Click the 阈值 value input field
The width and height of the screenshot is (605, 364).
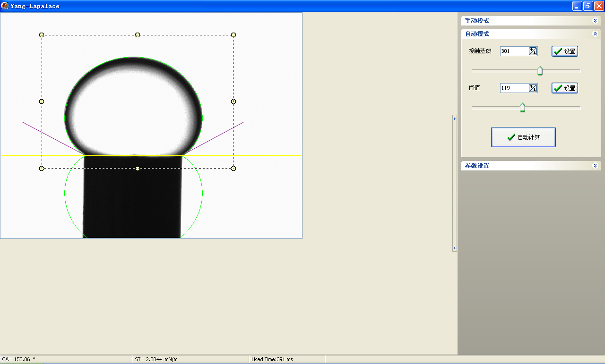(514, 88)
